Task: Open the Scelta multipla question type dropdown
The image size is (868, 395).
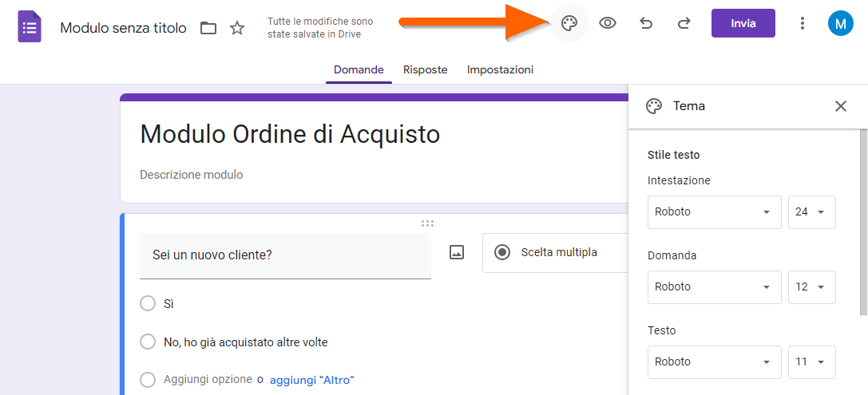Action: (559, 253)
